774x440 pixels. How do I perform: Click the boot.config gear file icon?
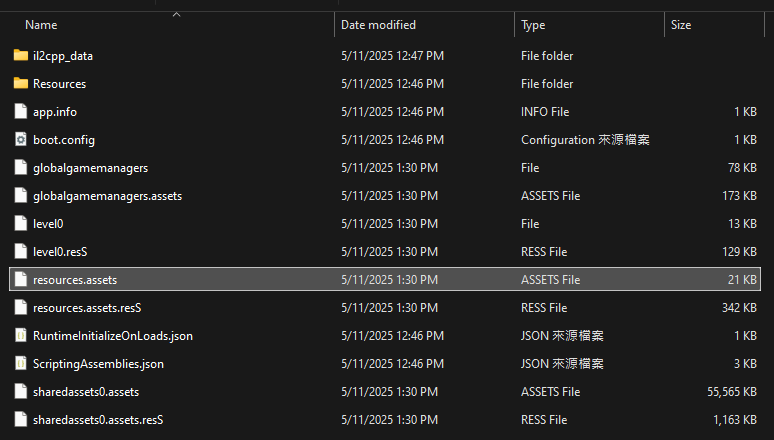(x=21, y=140)
